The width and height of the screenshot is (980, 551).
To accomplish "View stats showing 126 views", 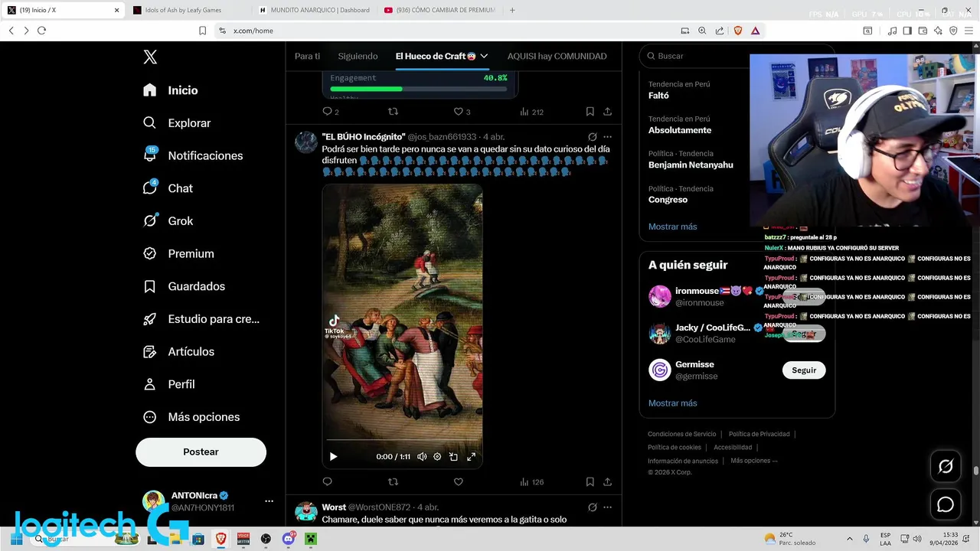I will [x=531, y=482].
